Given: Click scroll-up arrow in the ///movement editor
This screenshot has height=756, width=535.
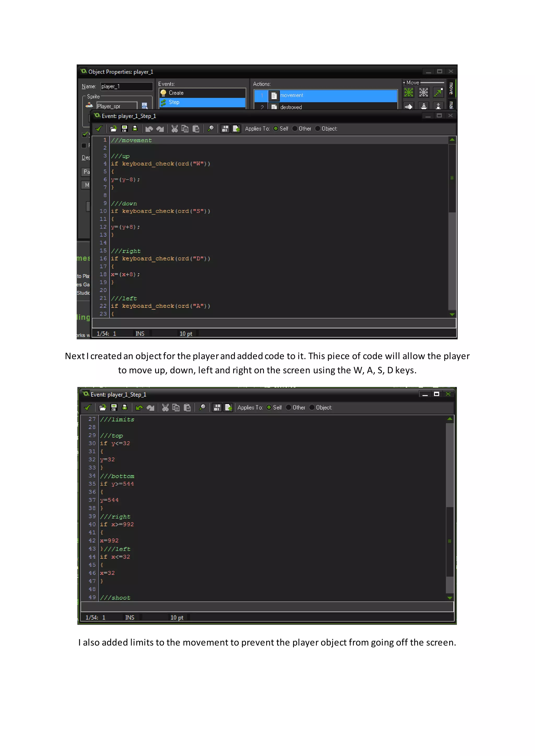Looking at the screenshot, I should coord(452,140).
